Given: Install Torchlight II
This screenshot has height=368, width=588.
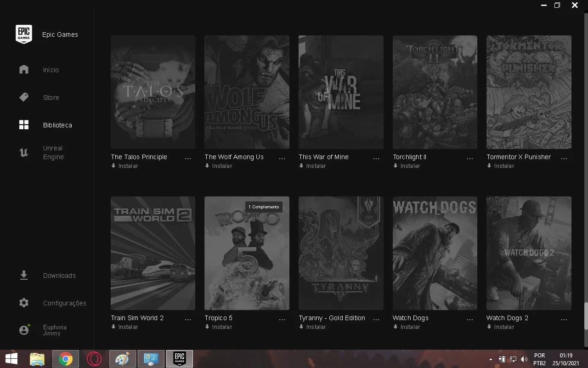Looking at the screenshot, I should [407, 166].
